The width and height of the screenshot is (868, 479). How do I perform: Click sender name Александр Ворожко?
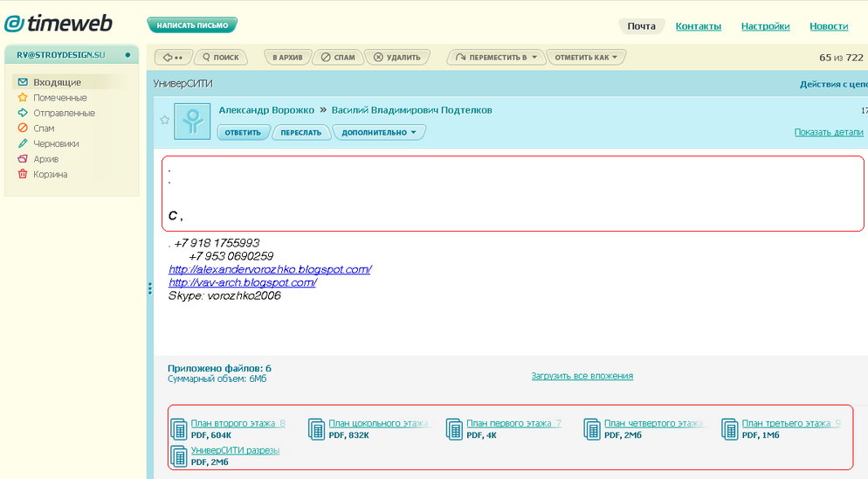tap(266, 110)
